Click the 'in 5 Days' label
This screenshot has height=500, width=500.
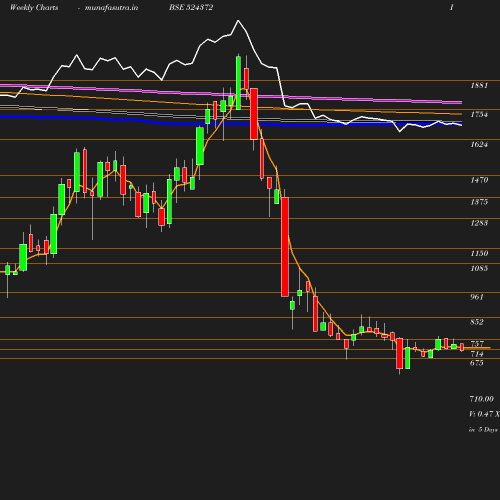[483, 430]
